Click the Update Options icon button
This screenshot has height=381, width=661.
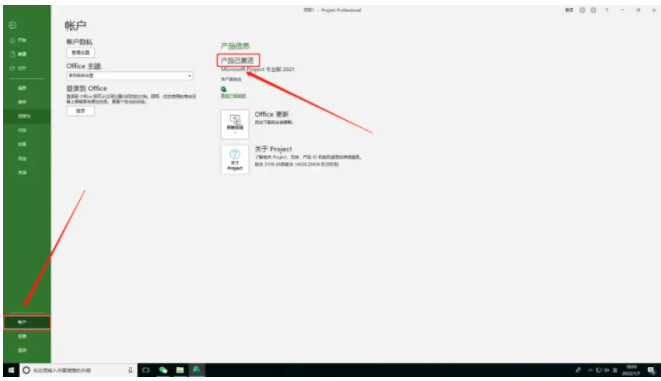click(235, 124)
